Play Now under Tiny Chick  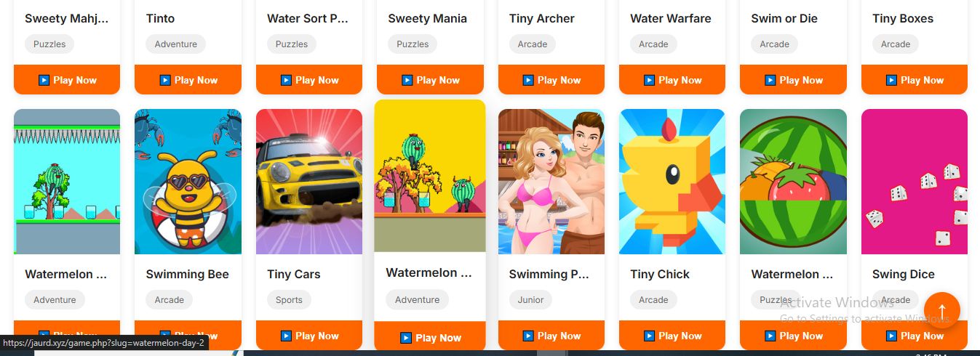pos(672,336)
